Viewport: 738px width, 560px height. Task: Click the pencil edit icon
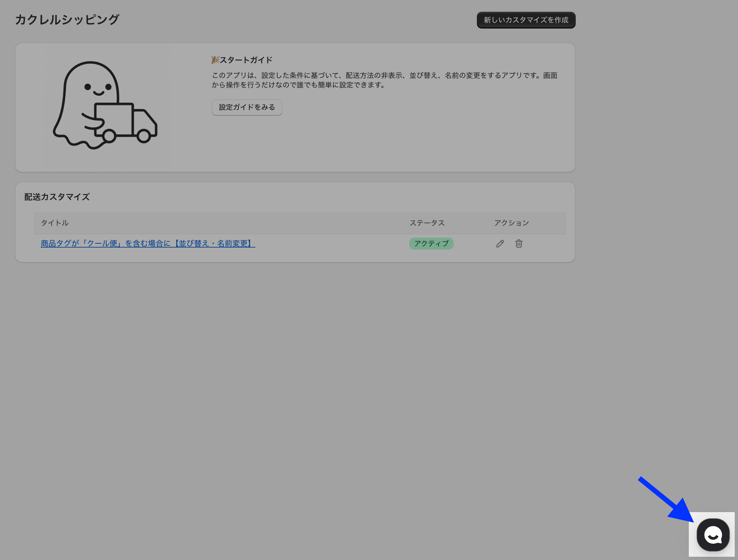click(500, 244)
